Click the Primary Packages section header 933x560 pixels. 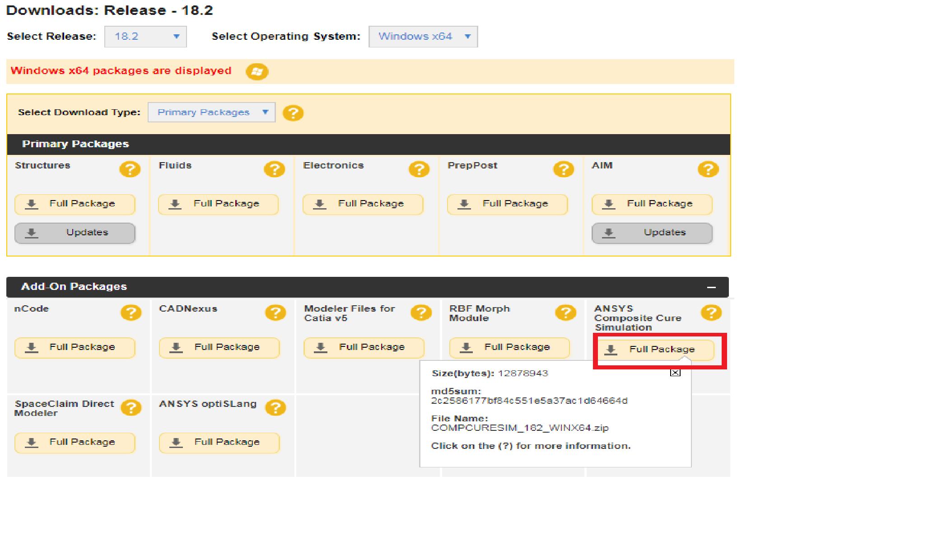pos(369,145)
